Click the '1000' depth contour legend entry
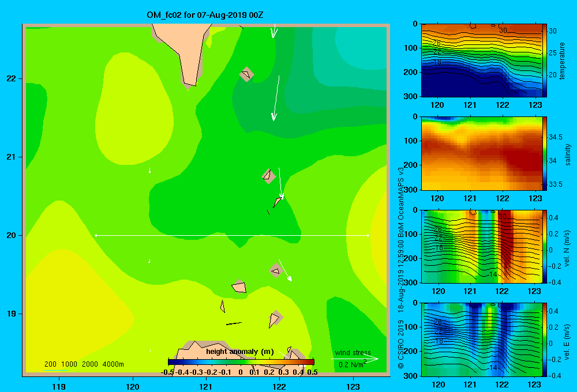Image resolution: width=577 pixels, height=392 pixels. [x=69, y=364]
